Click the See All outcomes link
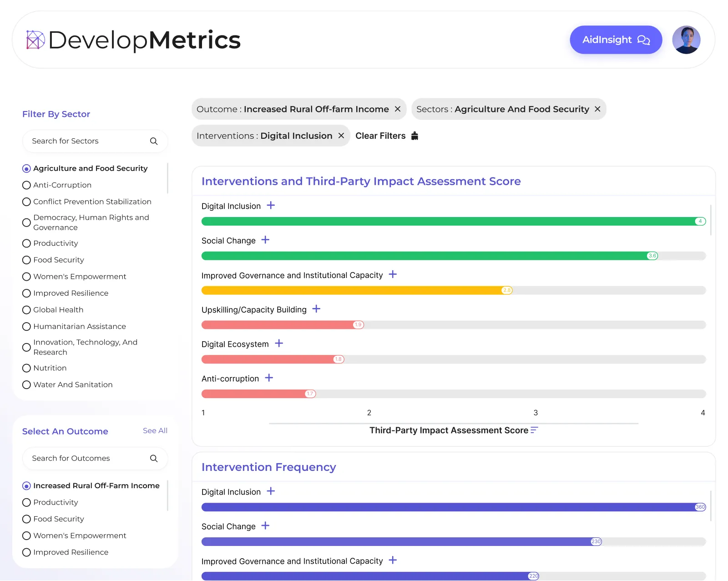 [155, 430]
